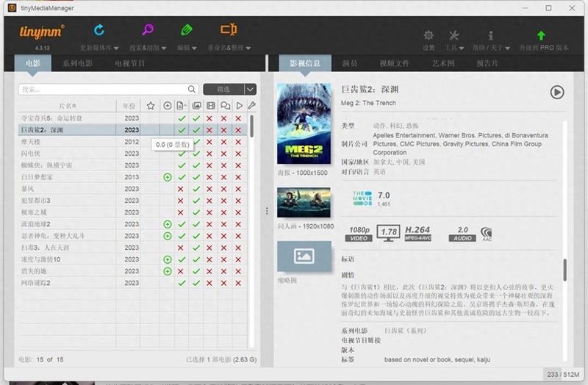
Task: Open 视频文件 tab
Action: point(394,63)
